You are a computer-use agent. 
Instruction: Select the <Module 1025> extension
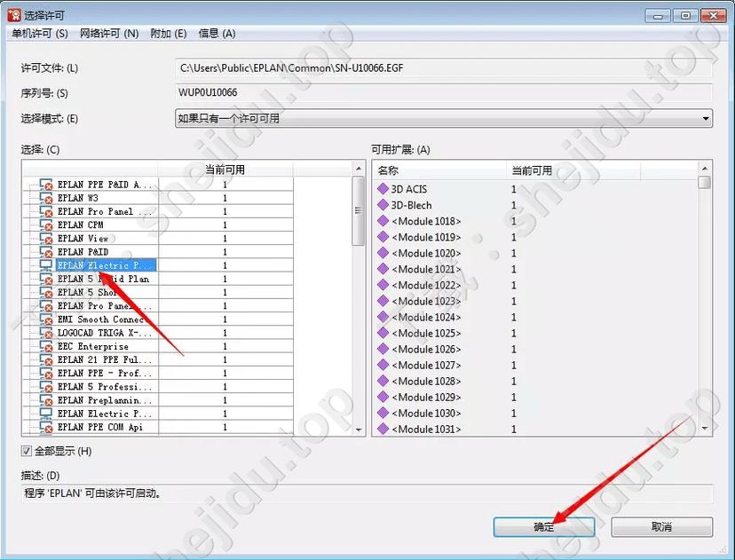coord(426,333)
